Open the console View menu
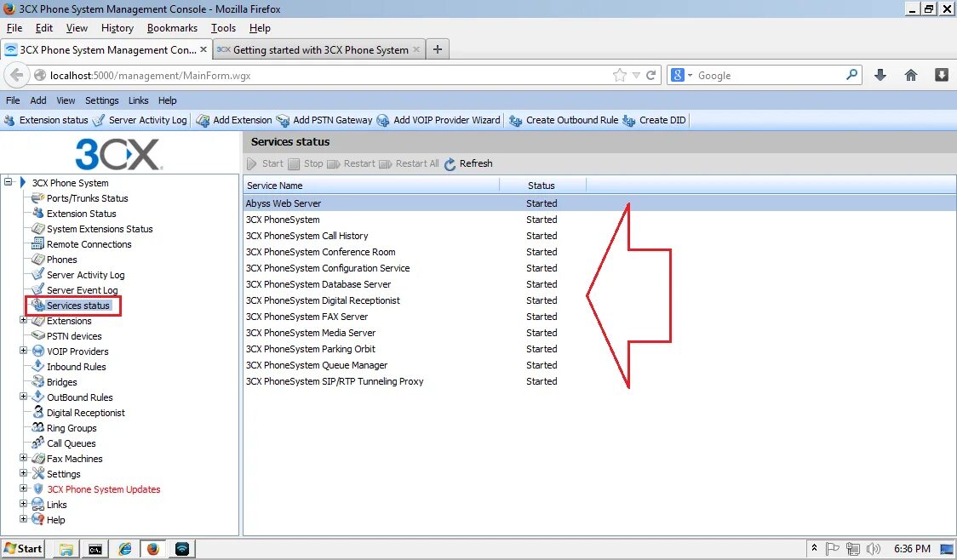957x560 pixels. click(66, 100)
